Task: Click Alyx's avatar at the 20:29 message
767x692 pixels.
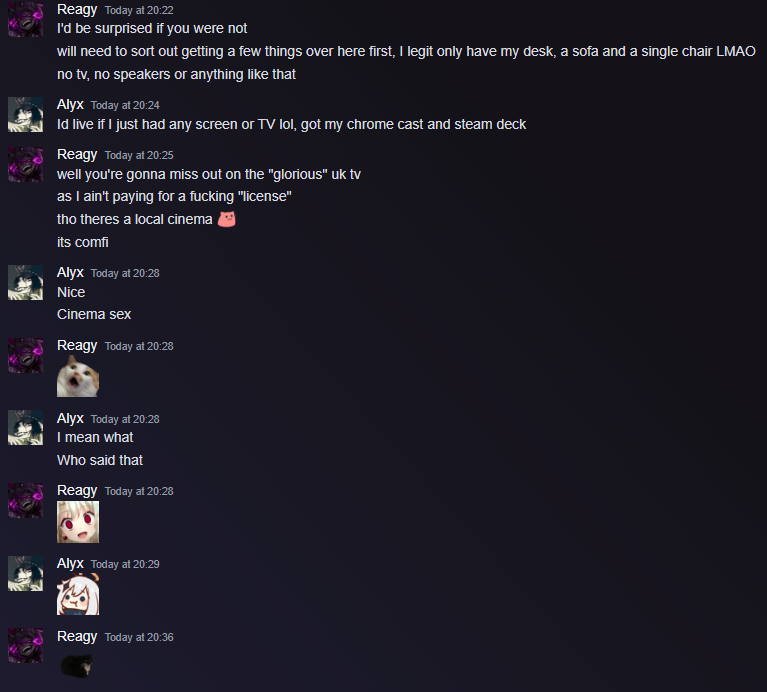Action: tap(25, 573)
